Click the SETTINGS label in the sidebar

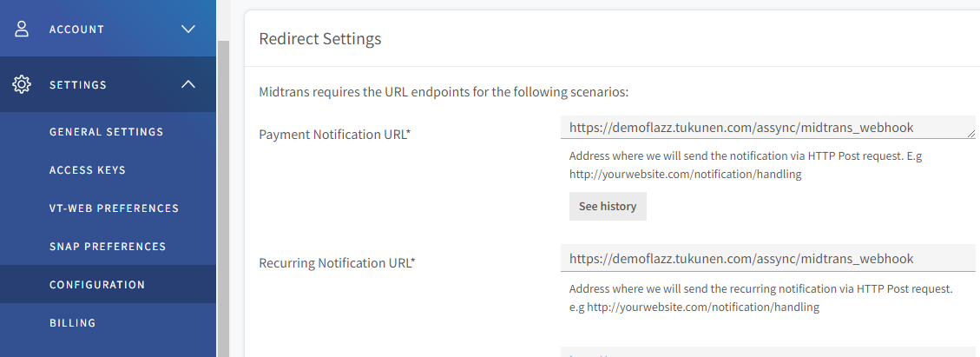78,85
